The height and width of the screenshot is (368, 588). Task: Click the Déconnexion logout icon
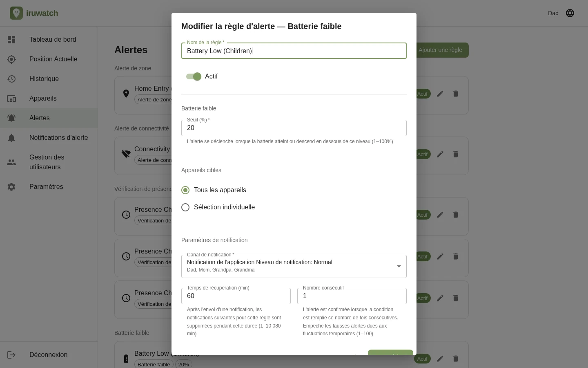[11, 355]
